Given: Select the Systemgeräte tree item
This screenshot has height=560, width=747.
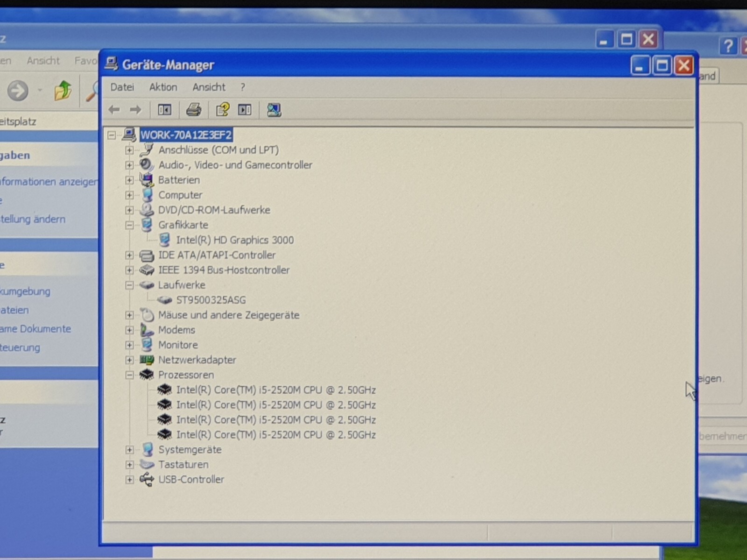Looking at the screenshot, I should [x=190, y=449].
